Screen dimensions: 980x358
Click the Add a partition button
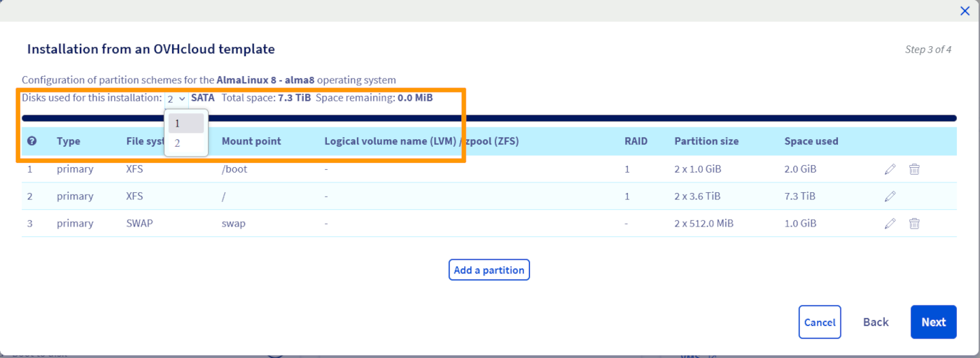pos(489,270)
